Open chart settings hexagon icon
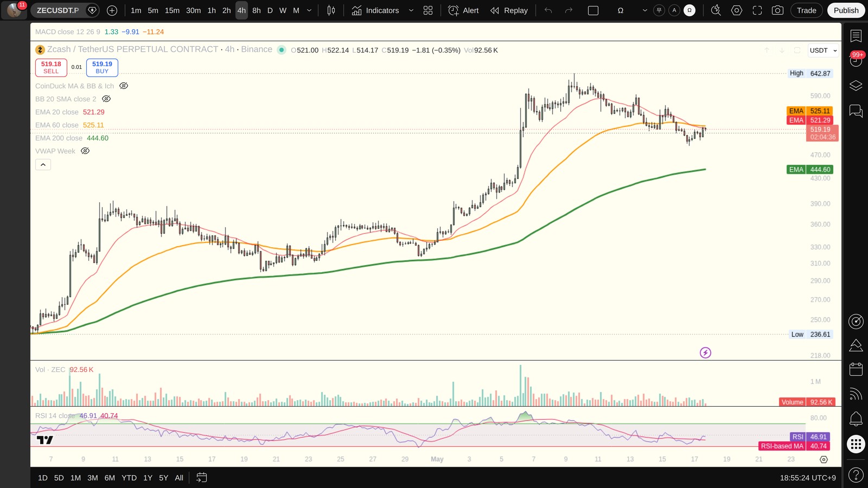 tap(736, 10)
